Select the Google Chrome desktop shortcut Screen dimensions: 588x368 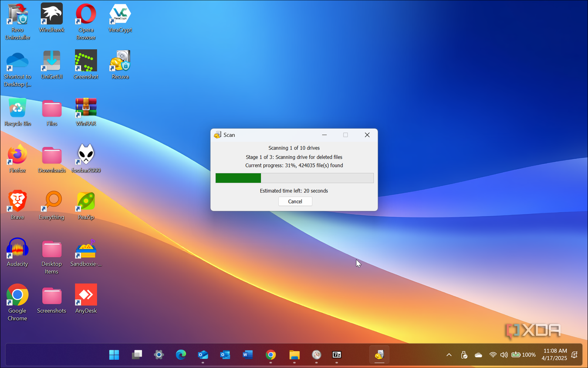17,303
